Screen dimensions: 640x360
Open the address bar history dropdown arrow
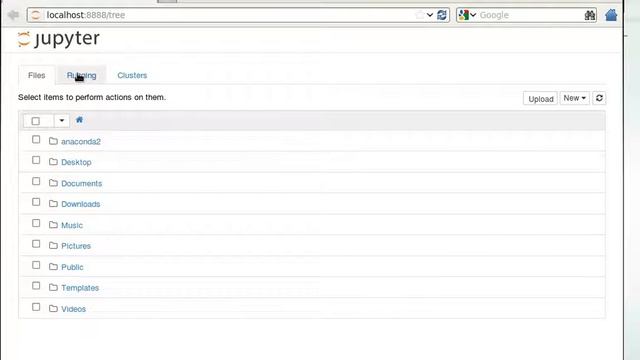(430, 15)
